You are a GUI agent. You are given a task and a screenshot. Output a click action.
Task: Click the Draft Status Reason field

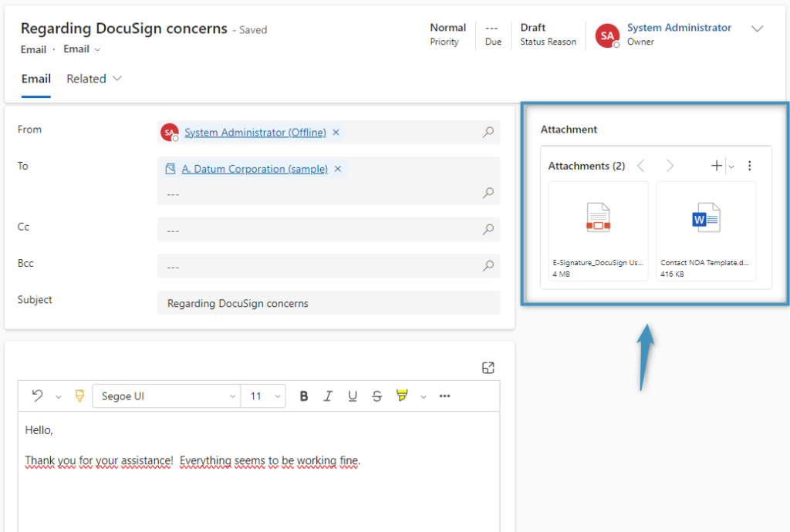[548, 34]
